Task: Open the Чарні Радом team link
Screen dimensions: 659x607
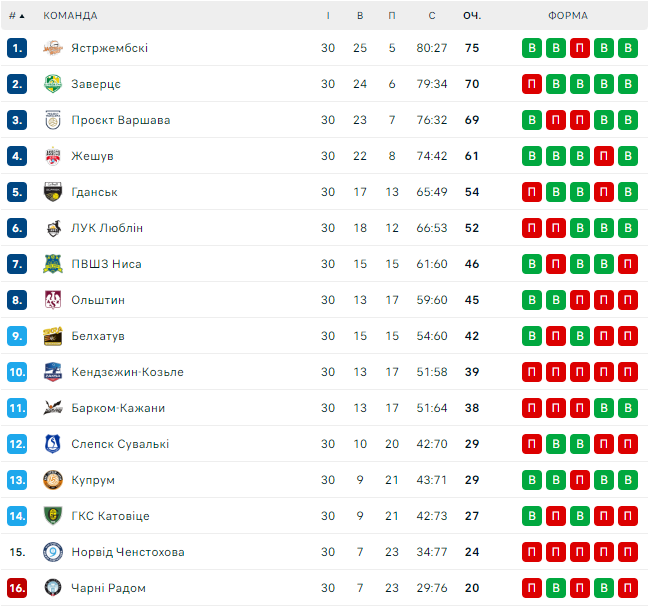Action: pos(109,588)
